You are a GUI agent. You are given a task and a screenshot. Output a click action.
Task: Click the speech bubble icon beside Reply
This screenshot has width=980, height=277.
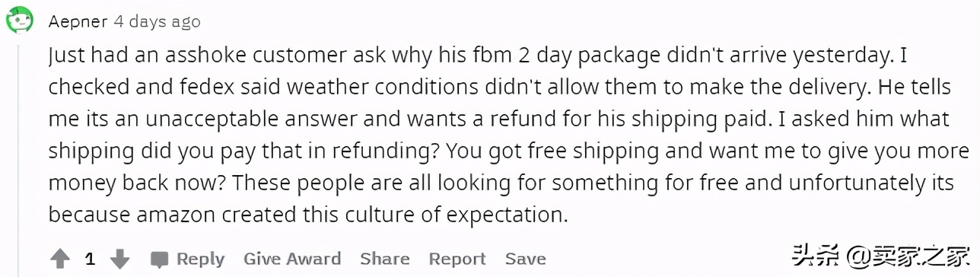(160, 259)
